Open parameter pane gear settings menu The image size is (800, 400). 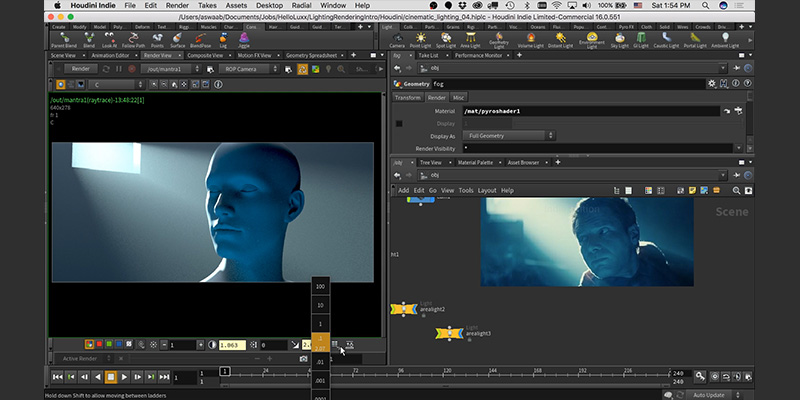pos(712,83)
